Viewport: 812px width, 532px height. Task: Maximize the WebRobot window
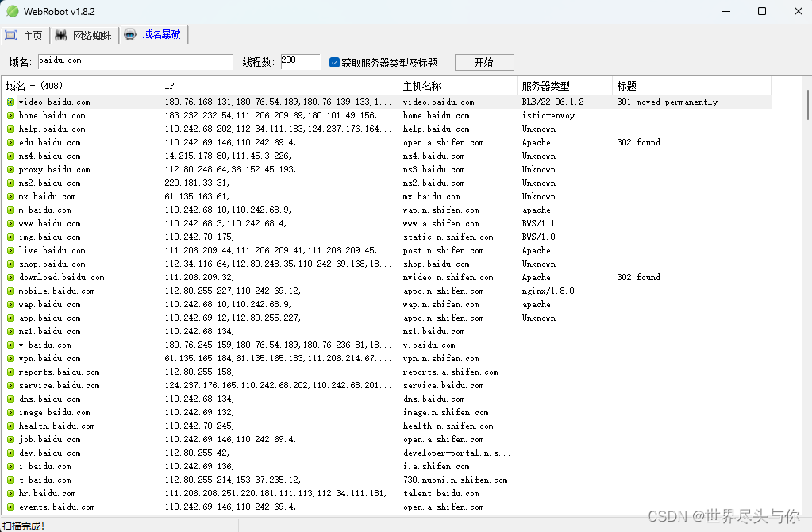tap(762, 11)
